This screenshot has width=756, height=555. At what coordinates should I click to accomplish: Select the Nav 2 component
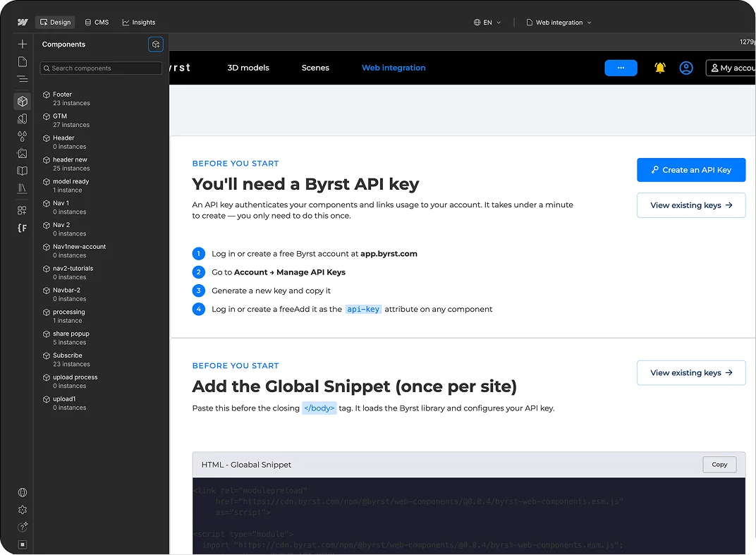tap(101, 228)
